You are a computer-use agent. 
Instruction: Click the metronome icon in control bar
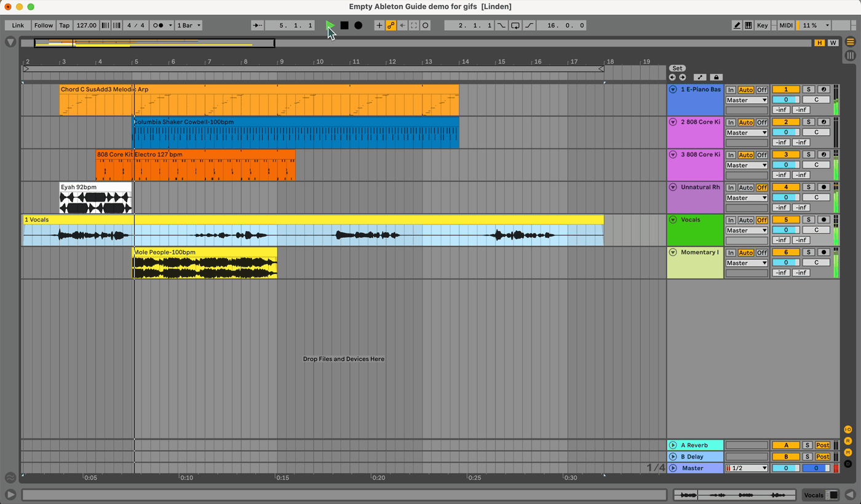158,25
